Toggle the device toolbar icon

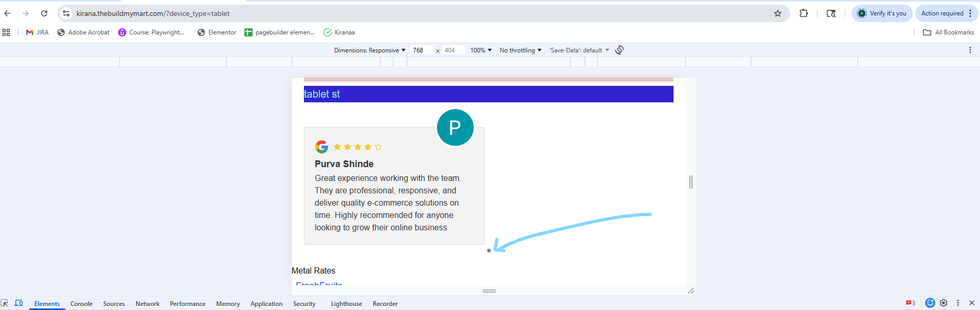click(x=18, y=303)
